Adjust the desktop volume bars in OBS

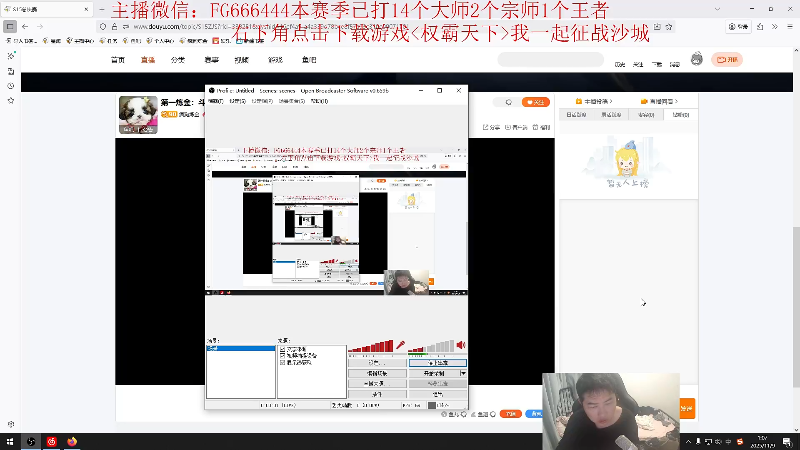pos(431,346)
